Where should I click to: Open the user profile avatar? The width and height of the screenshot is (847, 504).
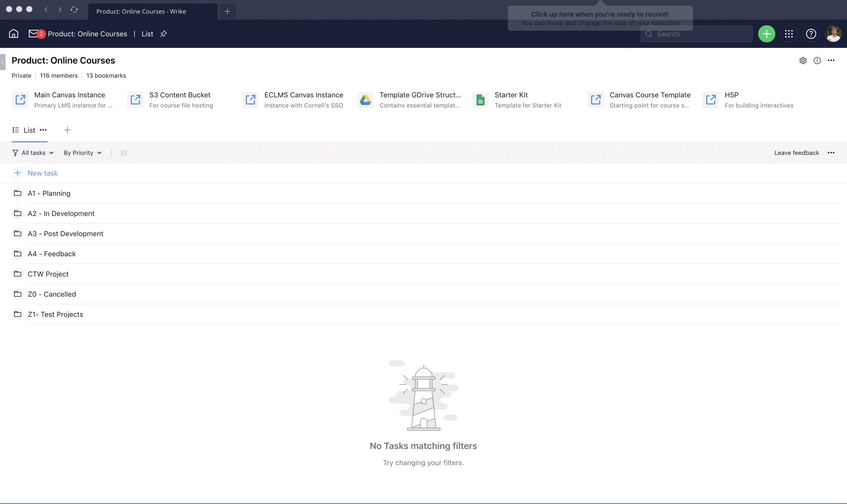tap(833, 34)
